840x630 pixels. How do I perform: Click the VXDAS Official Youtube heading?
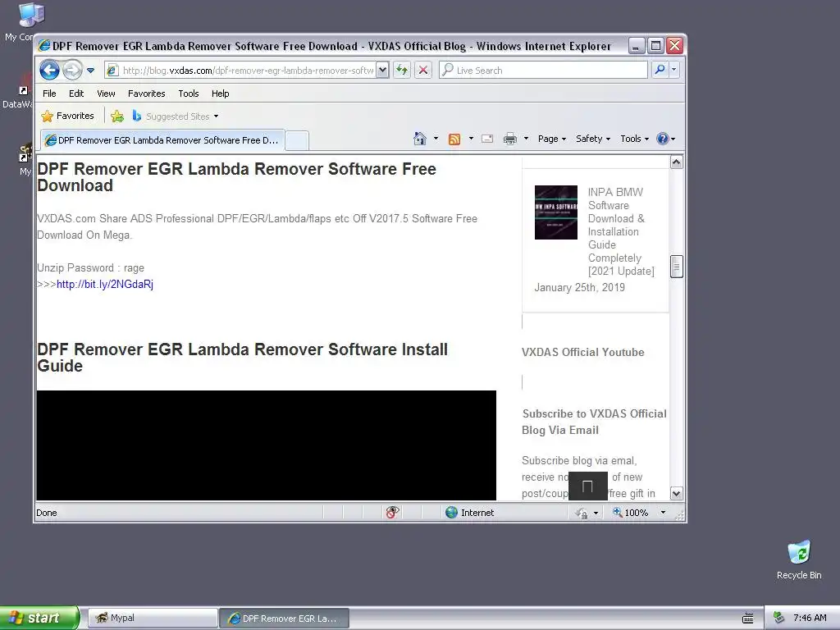(583, 352)
